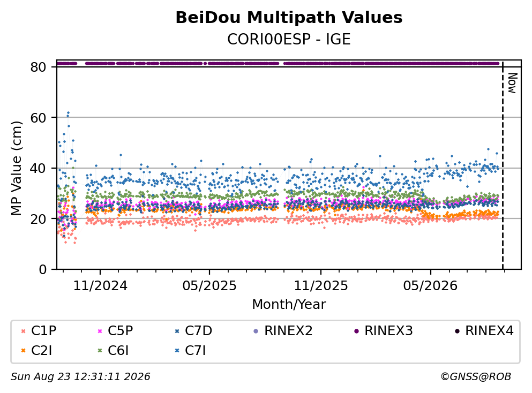Click the Now label beside dashed line
Screen dimensions: 532x393
512,83
